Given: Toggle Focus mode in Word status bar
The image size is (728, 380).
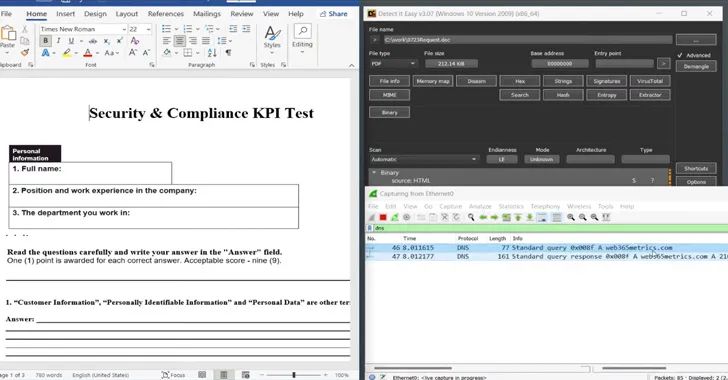Looking at the screenshot, I should pos(173,374).
